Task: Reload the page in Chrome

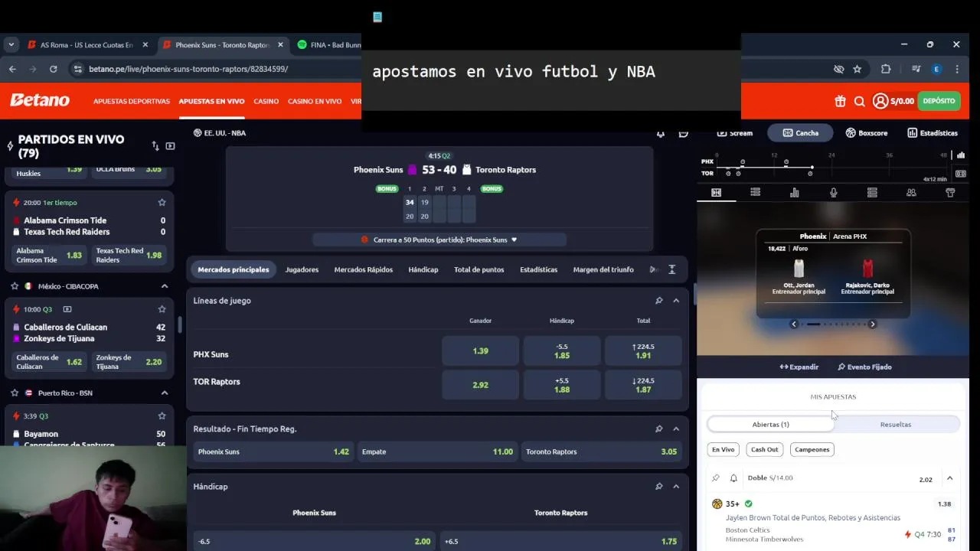Action: (53, 69)
